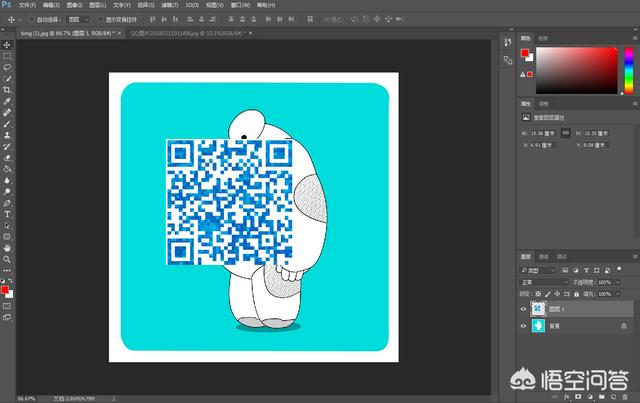Select the Brush tool
Viewport: 640px width, 403px height.
[x=7, y=124]
